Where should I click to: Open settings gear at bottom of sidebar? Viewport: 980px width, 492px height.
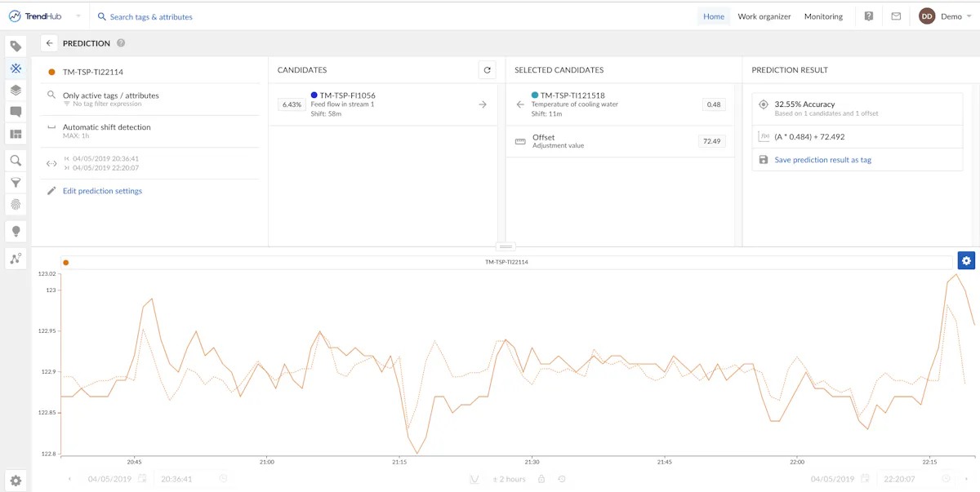[x=16, y=481]
